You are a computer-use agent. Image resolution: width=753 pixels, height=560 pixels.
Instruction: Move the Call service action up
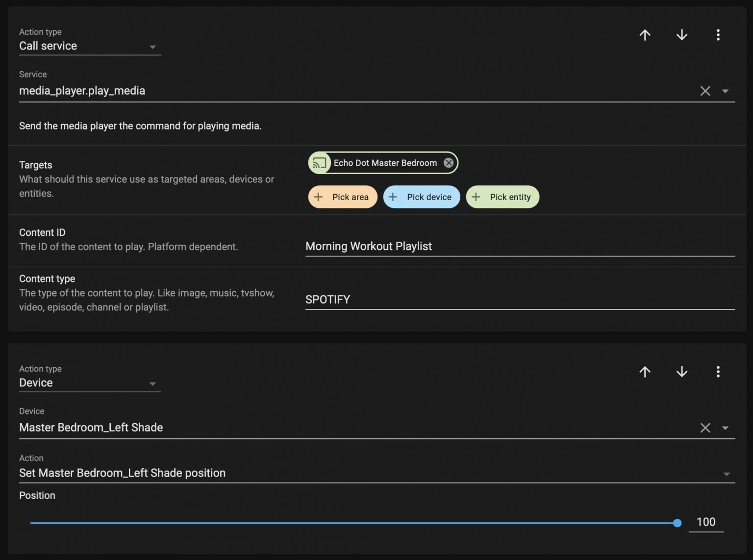645,35
